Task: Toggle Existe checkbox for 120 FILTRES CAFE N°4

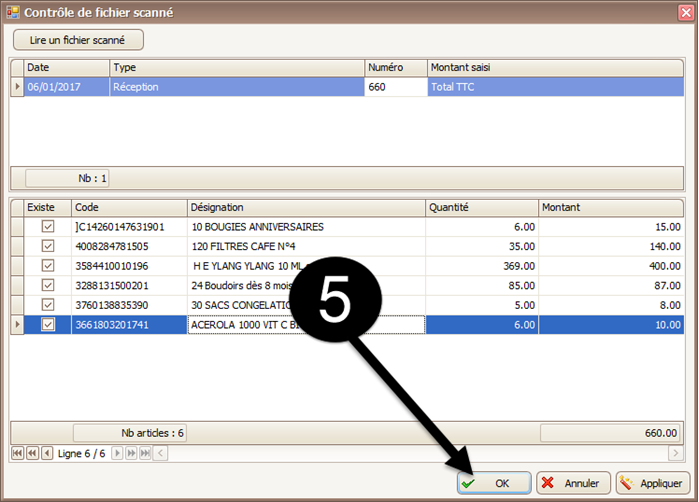Action: 48,246
